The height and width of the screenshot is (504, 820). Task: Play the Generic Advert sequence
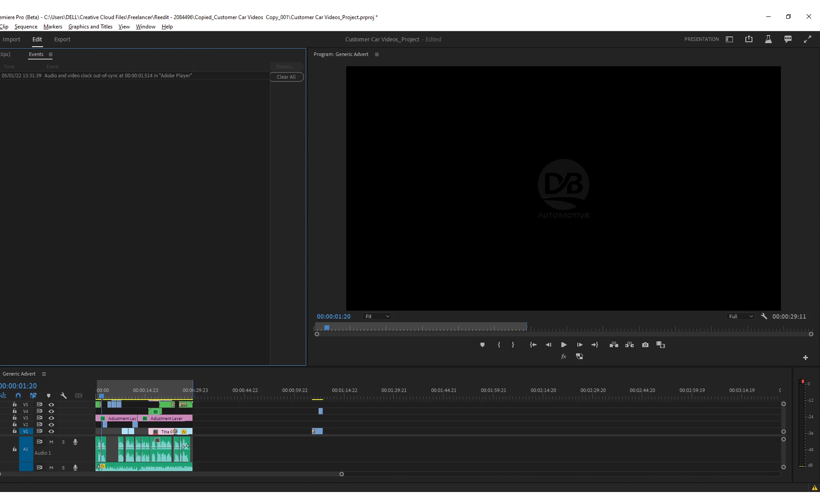[x=564, y=345]
